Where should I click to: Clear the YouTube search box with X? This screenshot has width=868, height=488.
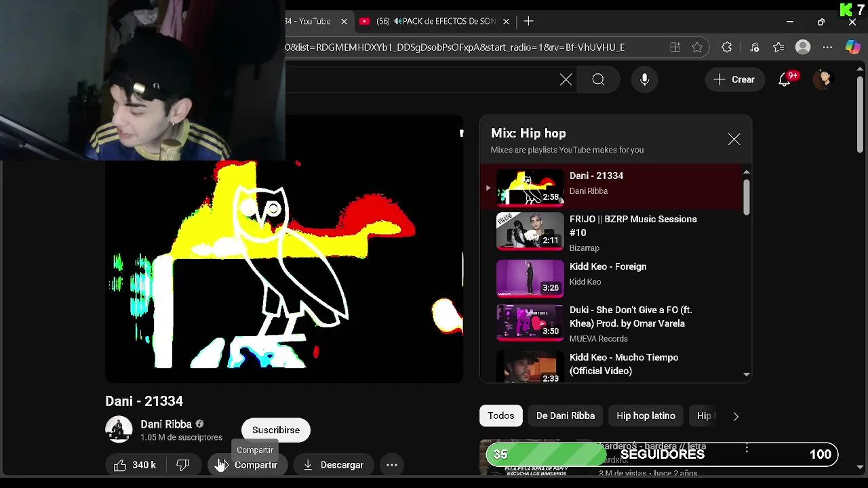click(566, 80)
